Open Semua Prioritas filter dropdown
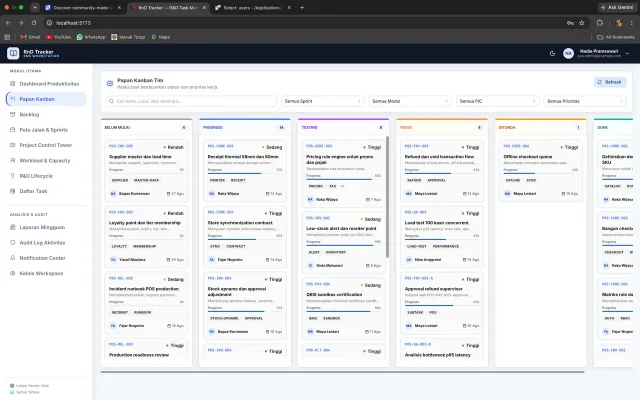Screen dimensions: 640x400 pyautogui.click(x=584, y=101)
